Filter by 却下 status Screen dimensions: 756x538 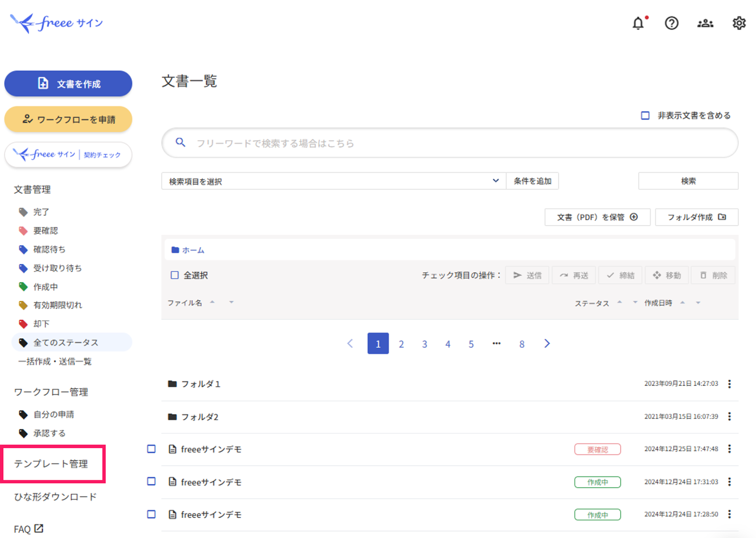point(41,324)
